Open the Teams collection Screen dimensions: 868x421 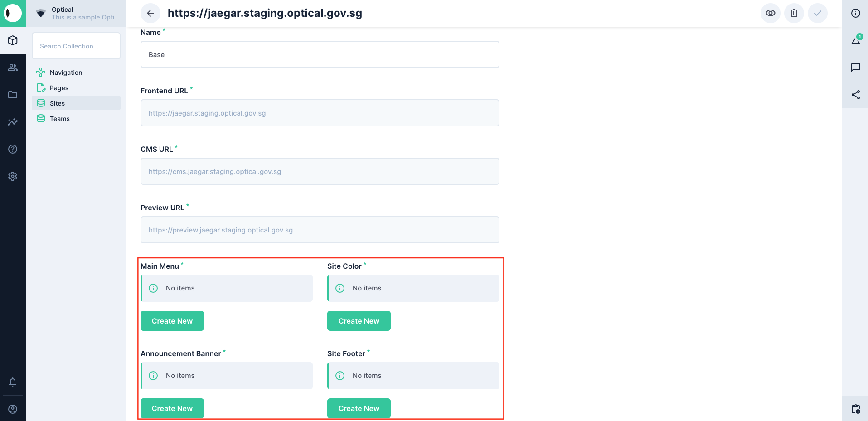click(x=59, y=119)
